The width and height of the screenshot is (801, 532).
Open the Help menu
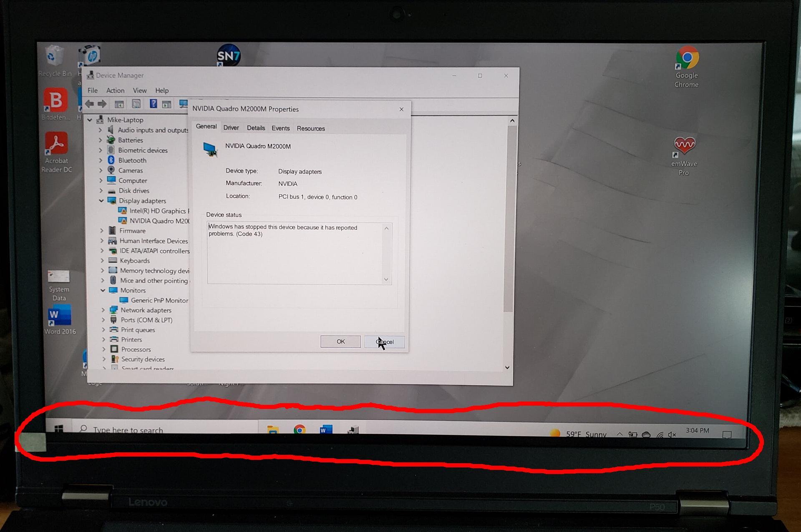[x=162, y=90]
